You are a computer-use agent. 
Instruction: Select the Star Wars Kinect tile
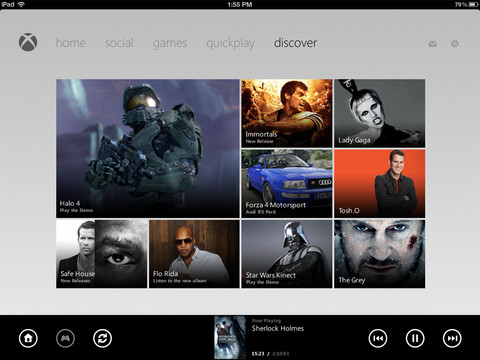pos(287,254)
